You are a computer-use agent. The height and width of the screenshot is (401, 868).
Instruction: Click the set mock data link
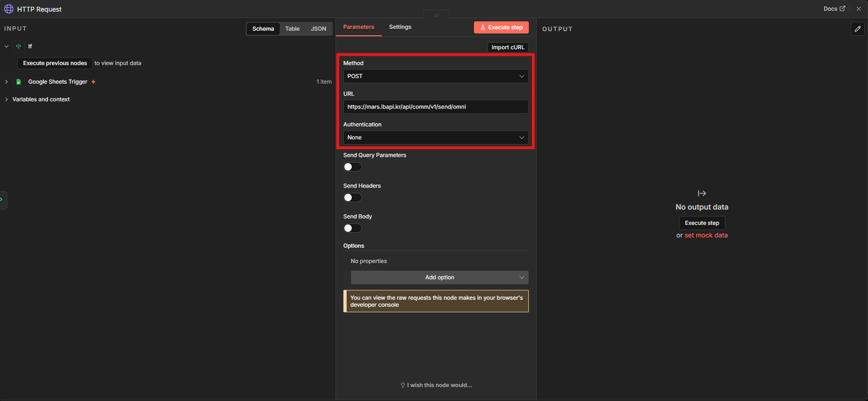[x=706, y=236]
